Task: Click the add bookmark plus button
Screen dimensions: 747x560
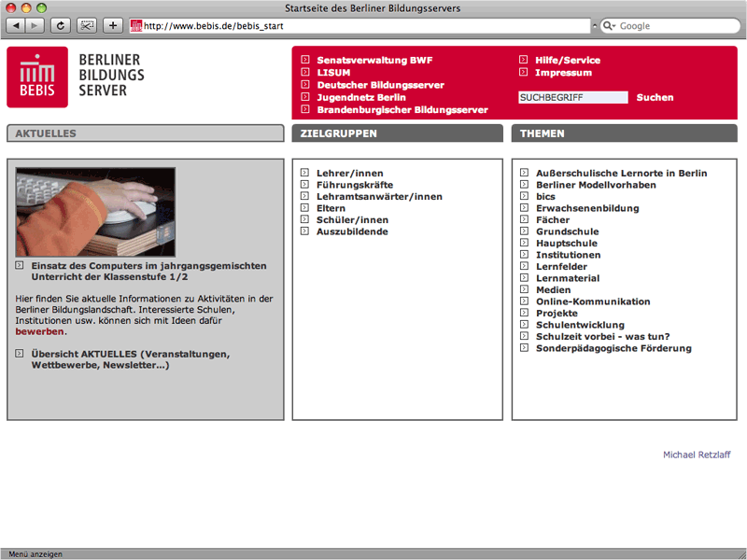Action: (x=113, y=25)
